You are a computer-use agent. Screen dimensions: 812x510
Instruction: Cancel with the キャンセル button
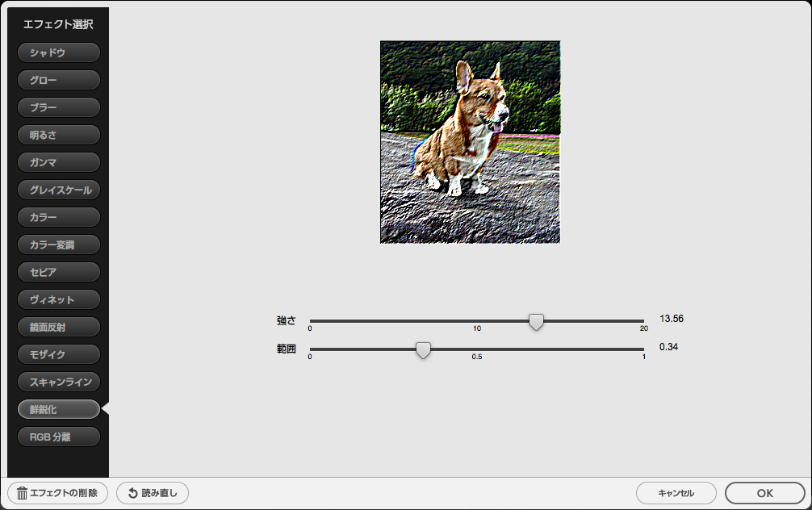(x=676, y=493)
